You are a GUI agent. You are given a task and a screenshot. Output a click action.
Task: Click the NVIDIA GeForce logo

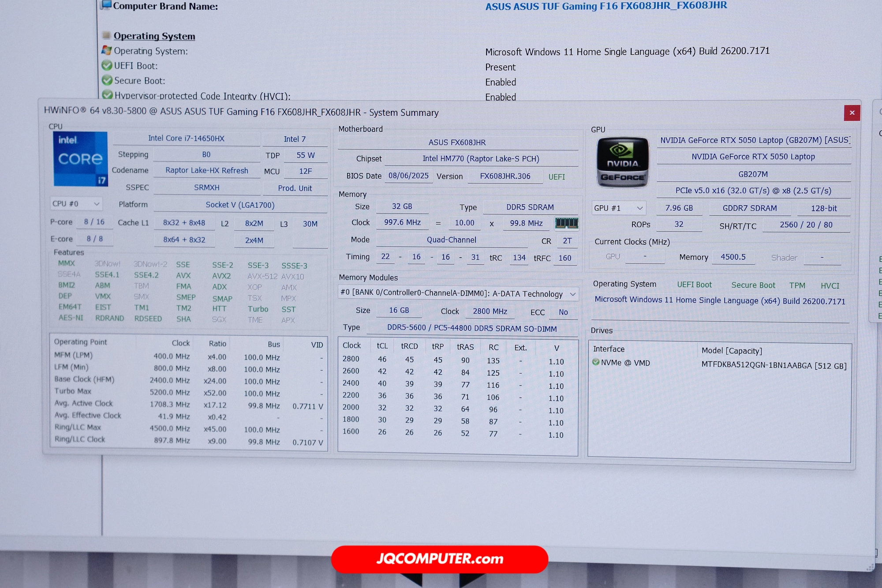622,162
